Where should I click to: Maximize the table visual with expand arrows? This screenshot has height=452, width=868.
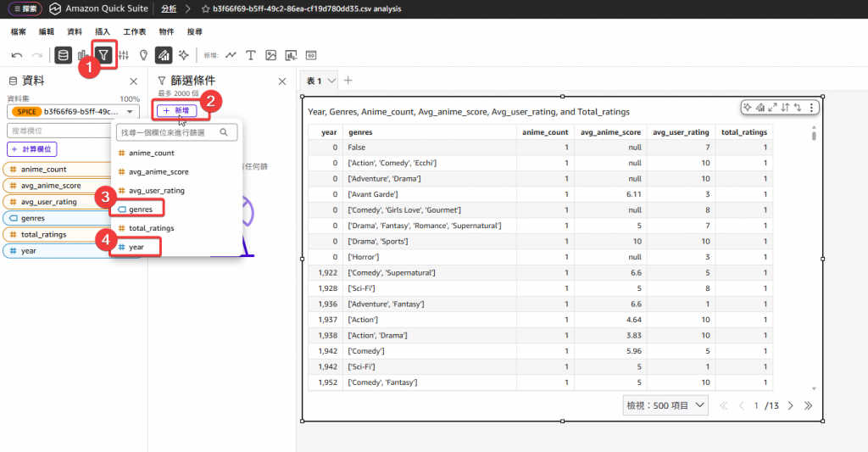773,108
